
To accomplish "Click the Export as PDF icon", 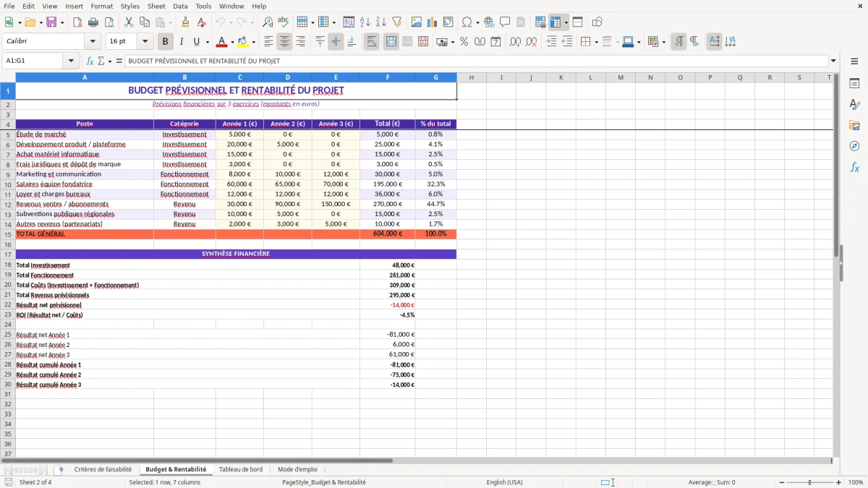I will coord(77,22).
